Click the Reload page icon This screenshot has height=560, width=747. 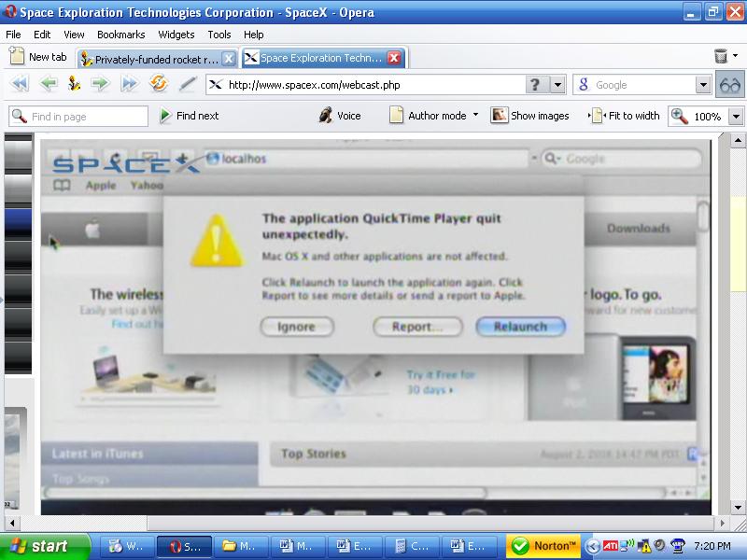coord(158,84)
